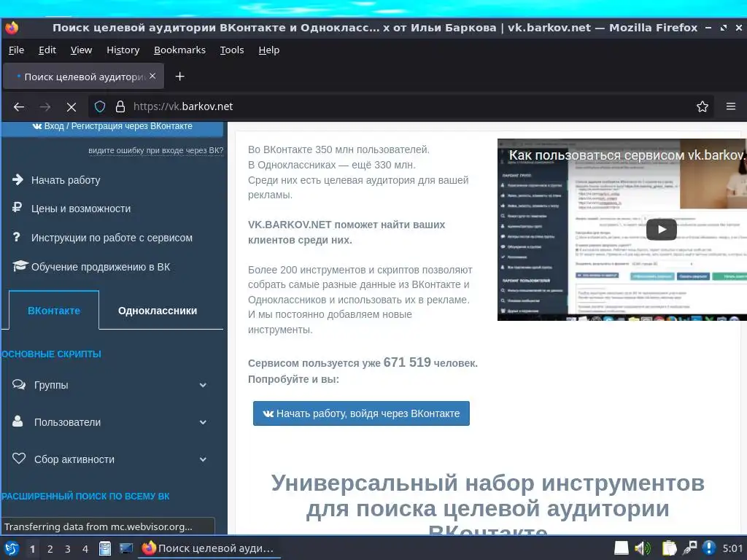Click the 671 519 user count text
This screenshot has height=560, width=747.
tap(407, 362)
